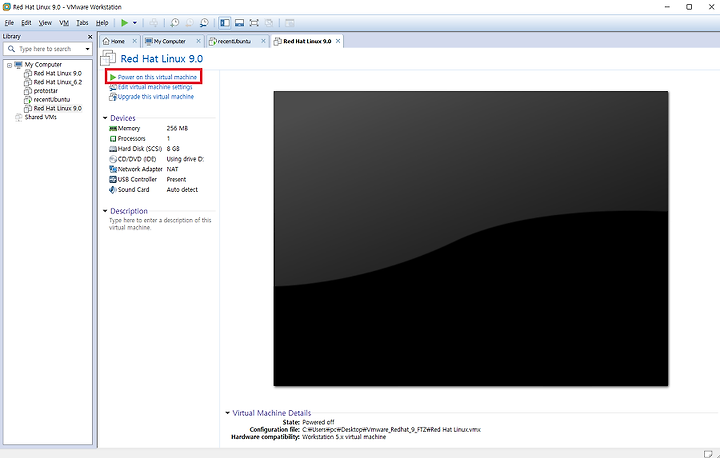
Task: Click the green Power On toolbar button
Action: [124, 23]
